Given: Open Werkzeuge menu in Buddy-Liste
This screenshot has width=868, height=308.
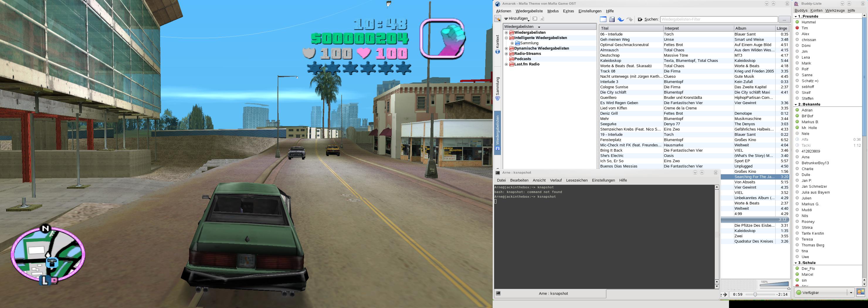Looking at the screenshot, I should point(835,11).
